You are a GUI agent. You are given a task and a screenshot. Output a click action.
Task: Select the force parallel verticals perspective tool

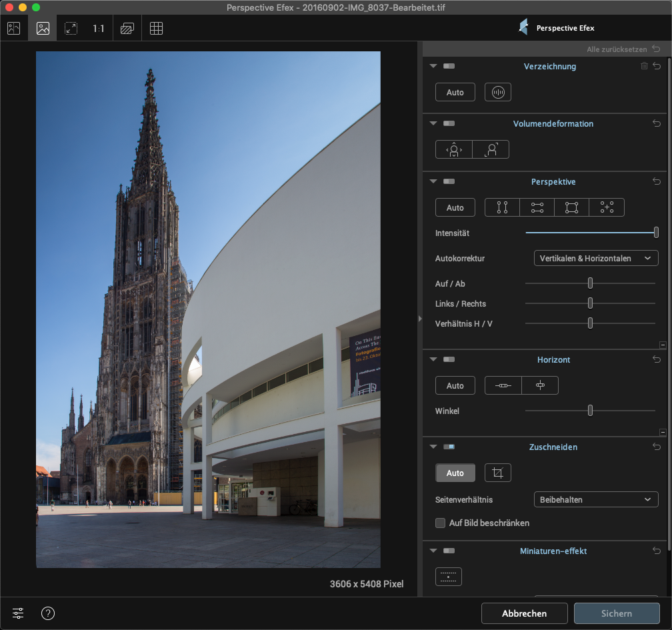click(x=502, y=207)
